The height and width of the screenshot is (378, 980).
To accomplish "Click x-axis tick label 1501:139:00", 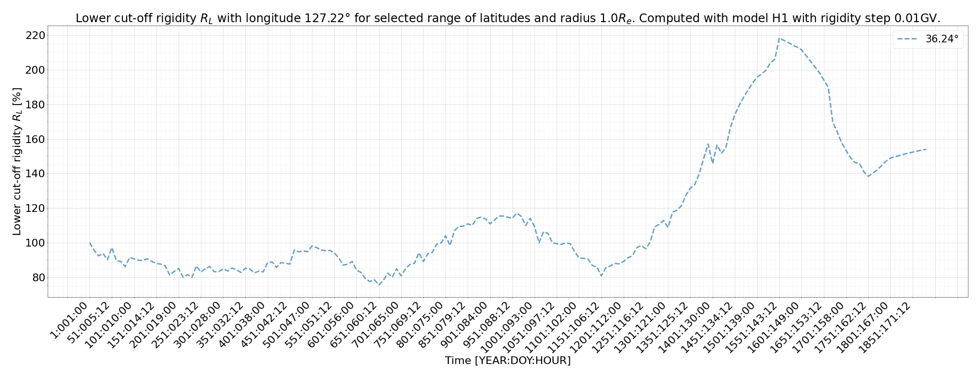I will click(729, 327).
